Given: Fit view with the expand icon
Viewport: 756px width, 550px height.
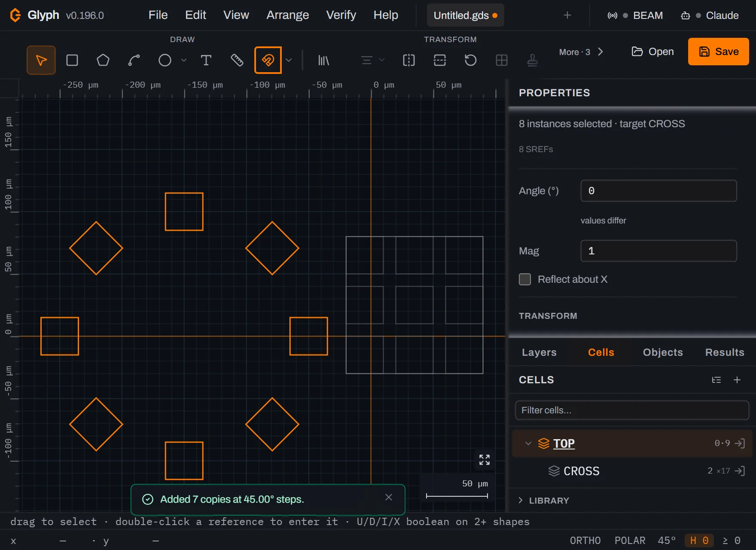Looking at the screenshot, I should tap(485, 460).
